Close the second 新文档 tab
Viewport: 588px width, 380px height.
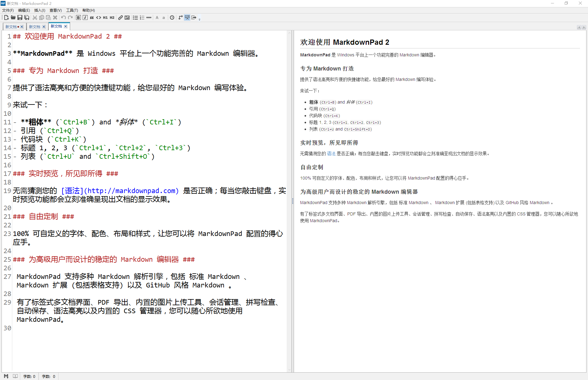[44, 27]
